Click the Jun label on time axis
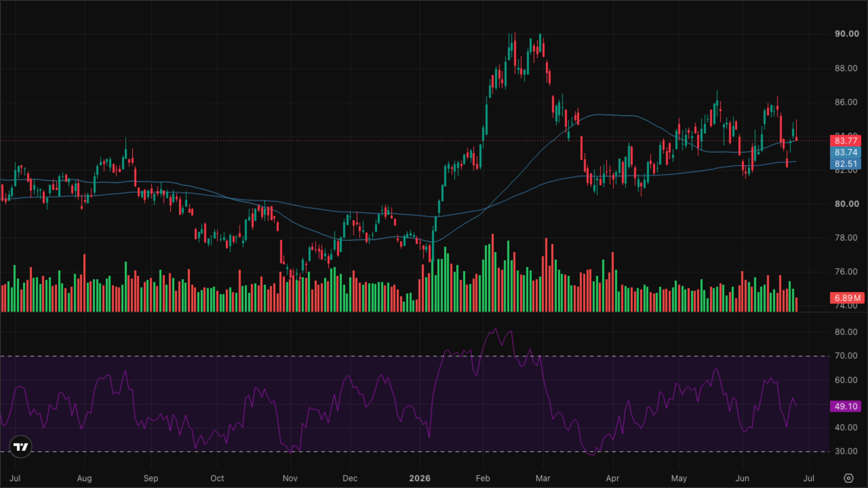The image size is (868, 488). tap(742, 478)
